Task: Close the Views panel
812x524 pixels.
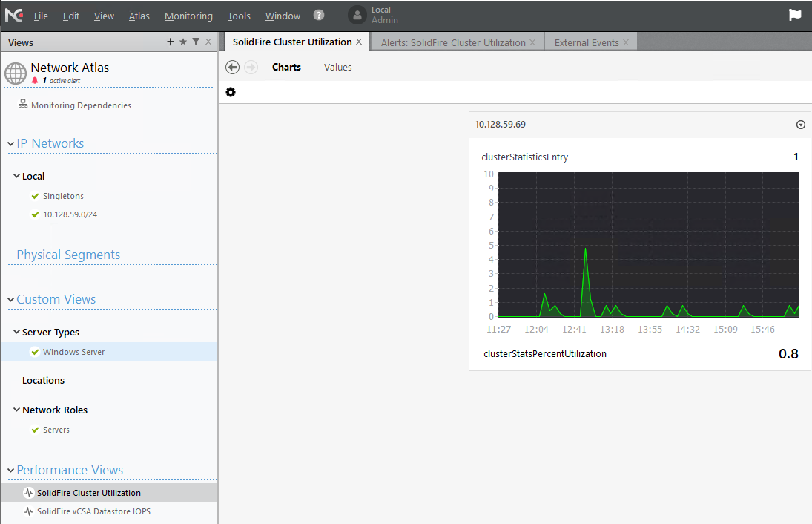Action: [x=208, y=42]
